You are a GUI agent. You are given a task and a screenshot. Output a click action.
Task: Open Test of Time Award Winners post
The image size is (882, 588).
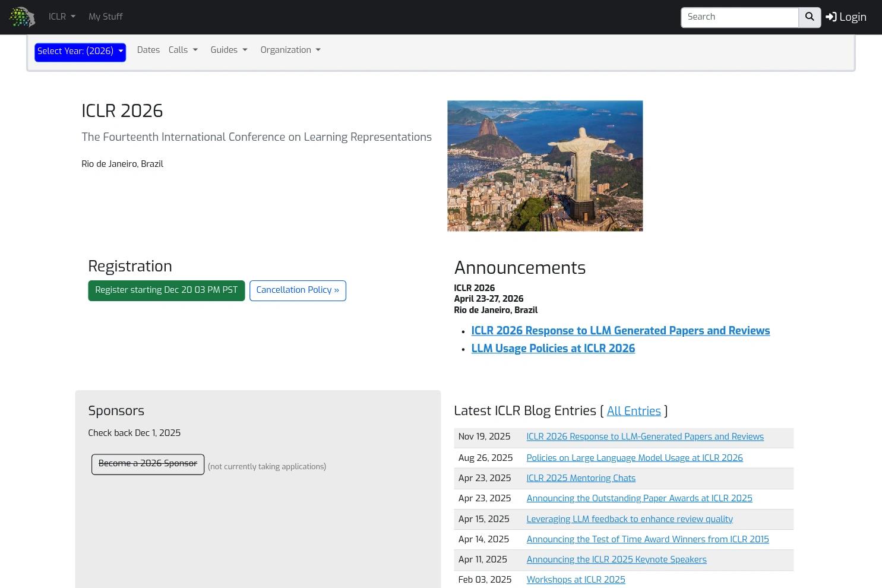coord(647,539)
